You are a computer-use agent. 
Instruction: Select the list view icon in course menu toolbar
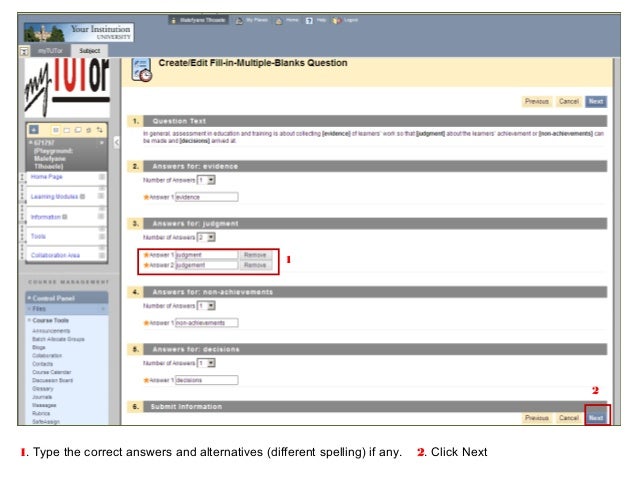coord(56,130)
